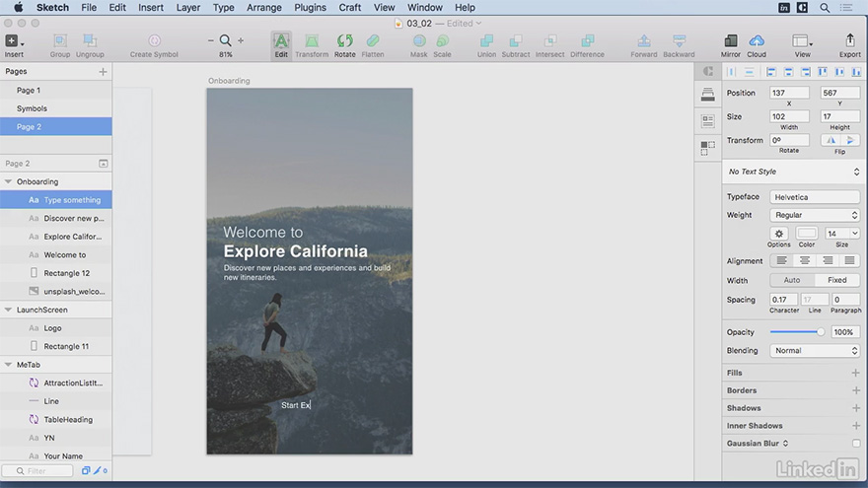Image resolution: width=868 pixels, height=488 pixels.
Task: Collapse the Onboarding artboard group
Action: 8,181
